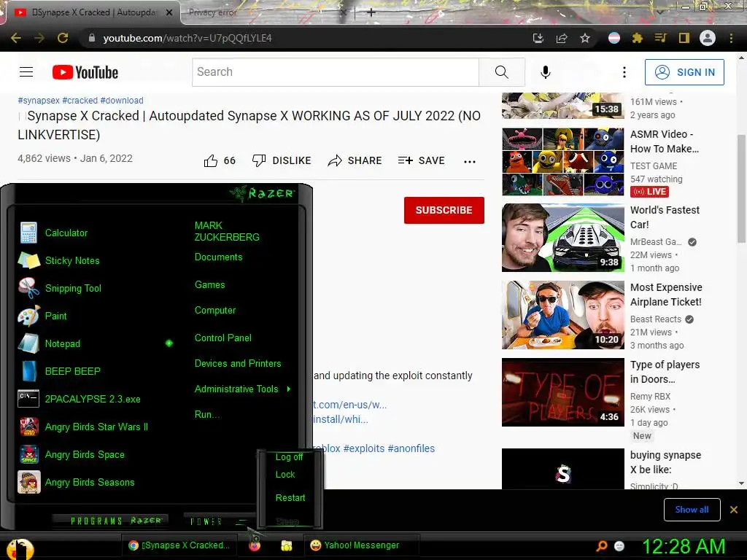This screenshot has width=747, height=560.
Task: Select Lock in power menu
Action: [285, 475]
